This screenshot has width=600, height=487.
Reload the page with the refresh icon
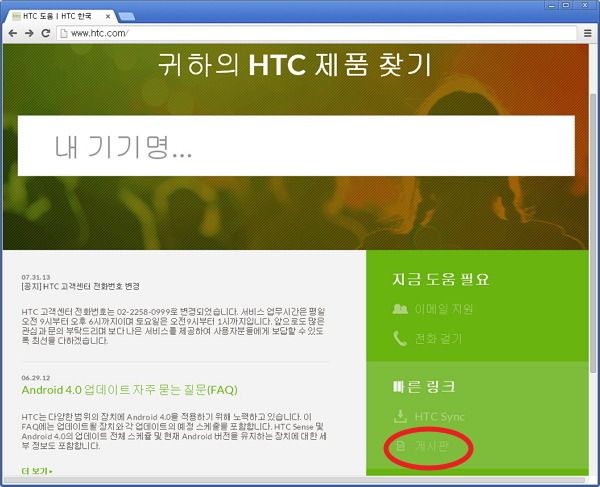pyautogui.click(x=46, y=33)
